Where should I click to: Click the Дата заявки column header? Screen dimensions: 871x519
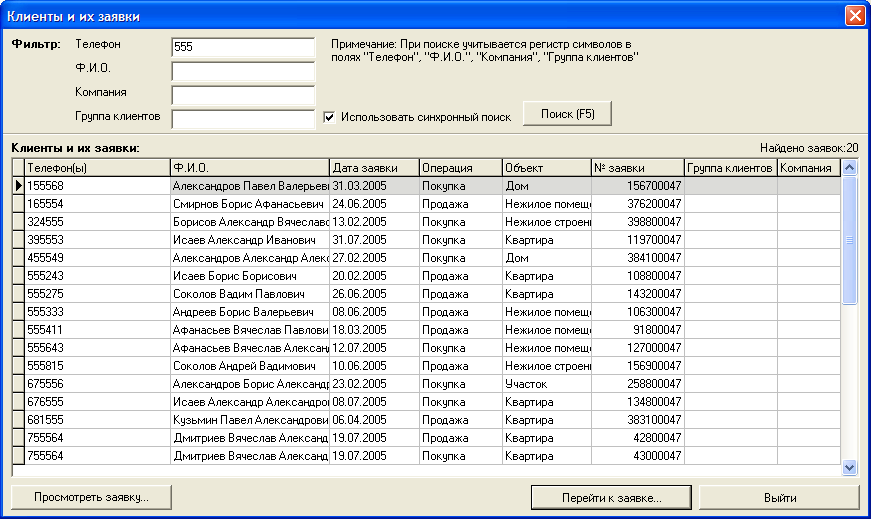click(374, 168)
